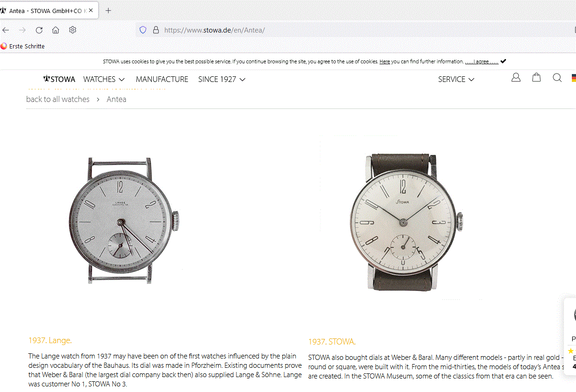Open the shopping bag cart icon
576x392 pixels.
pyautogui.click(x=536, y=78)
